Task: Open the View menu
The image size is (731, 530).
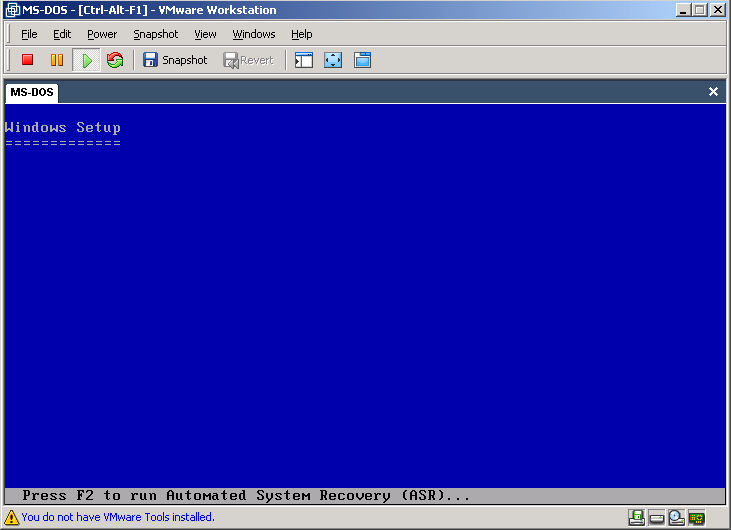Action: [x=205, y=34]
